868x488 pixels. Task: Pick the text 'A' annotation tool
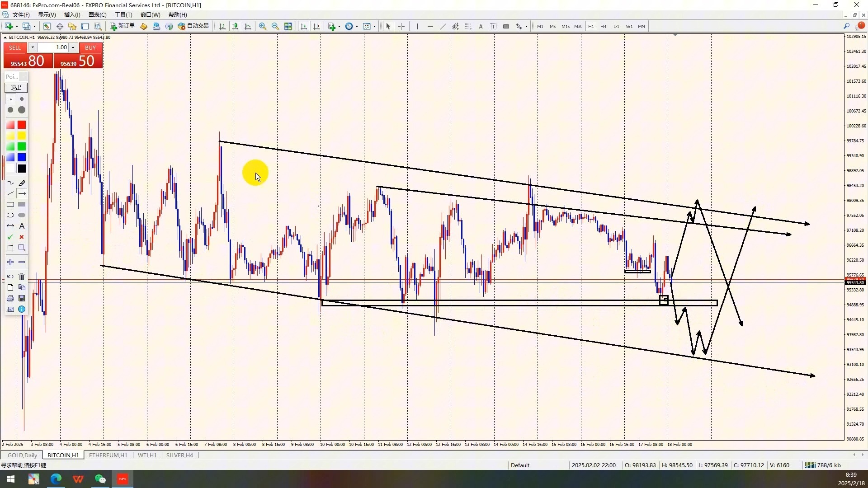[x=22, y=226]
